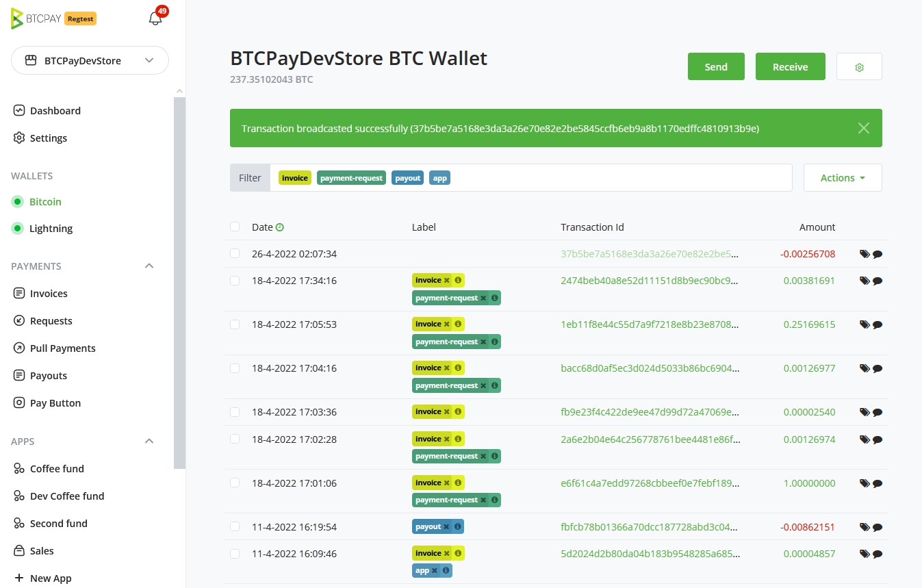Check the transaction row dated 18-4-2022 17:05:53

click(235, 324)
